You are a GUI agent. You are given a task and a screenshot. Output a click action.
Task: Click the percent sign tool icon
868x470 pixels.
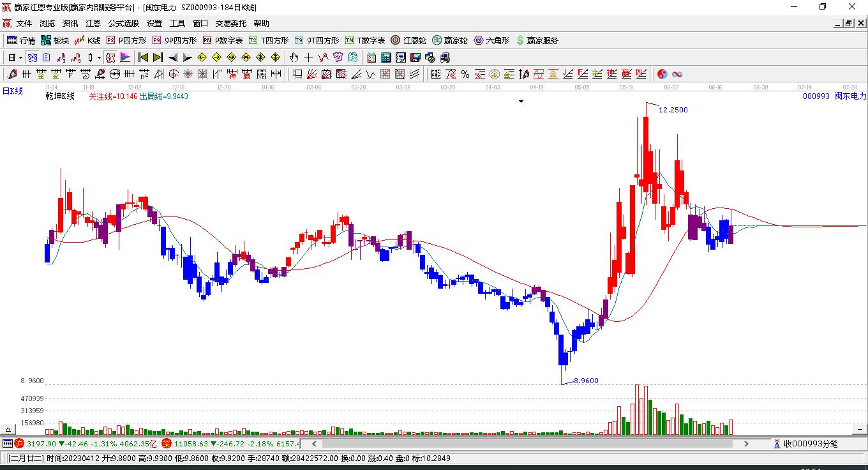465,74
